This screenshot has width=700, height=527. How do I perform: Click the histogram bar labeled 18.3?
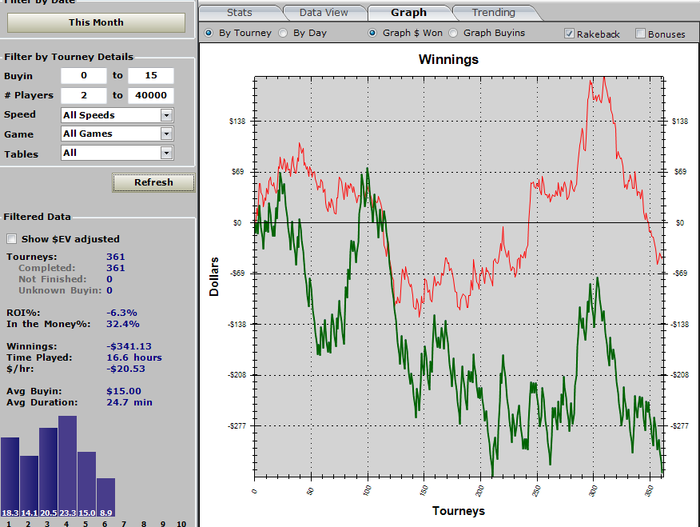point(10,477)
